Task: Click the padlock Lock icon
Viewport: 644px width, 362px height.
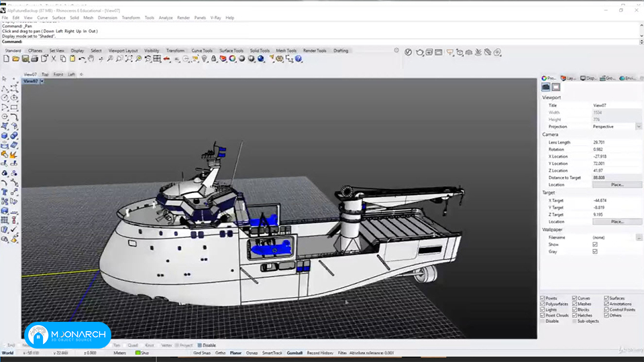Action: pos(213,59)
